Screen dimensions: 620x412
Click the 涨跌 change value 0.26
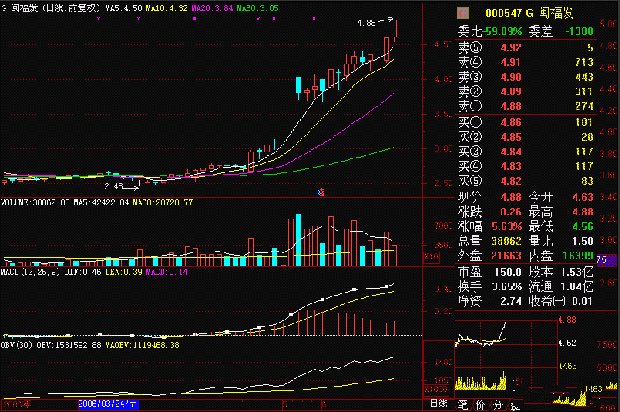point(511,212)
